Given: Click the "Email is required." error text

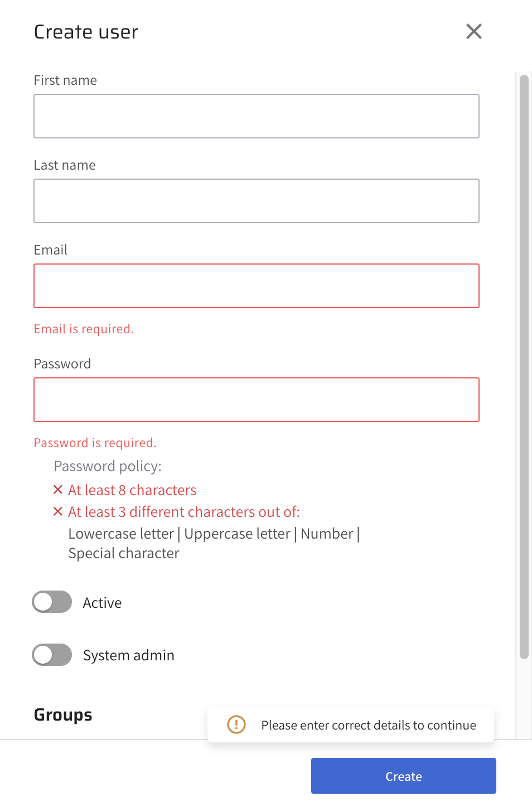Looking at the screenshot, I should pyautogui.click(x=84, y=329).
